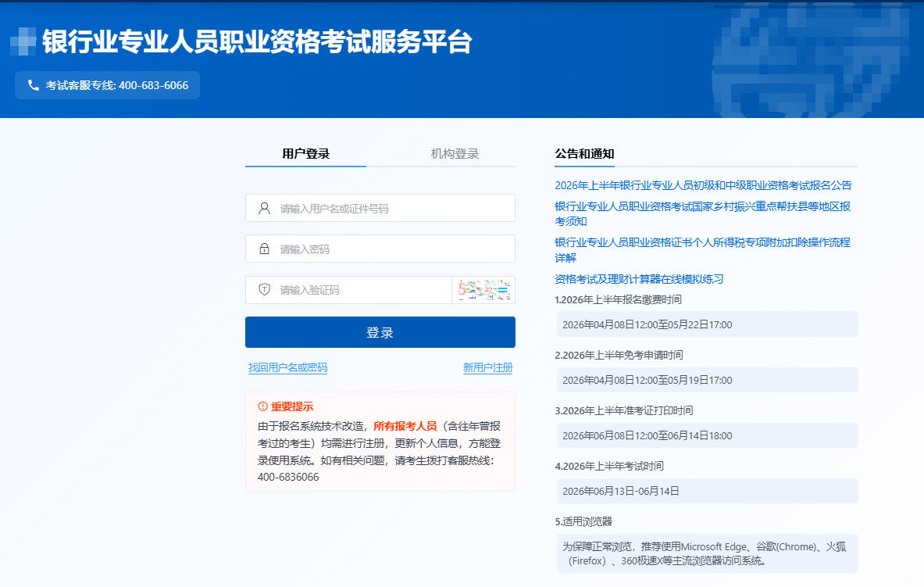The image size is (924, 587).
Task: Click the warning icon beside 重要提示
Action: click(262, 406)
